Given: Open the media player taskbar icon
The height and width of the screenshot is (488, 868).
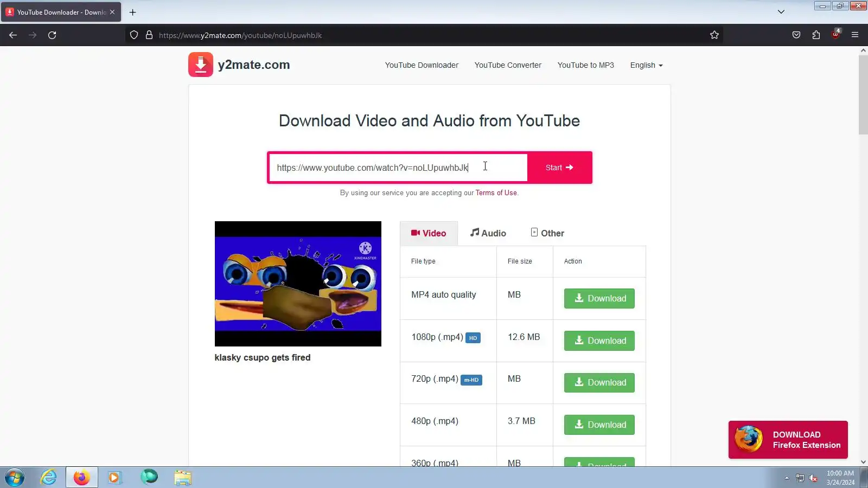Looking at the screenshot, I should click(x=114, y=478).
